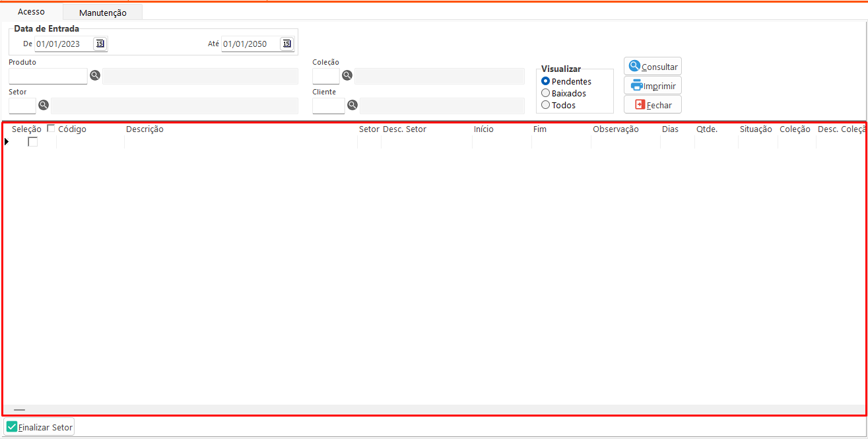Click the horizontal scrollbar thumb of grid
Viewport: 868px width, 439px height.
[x=19, y=410]
